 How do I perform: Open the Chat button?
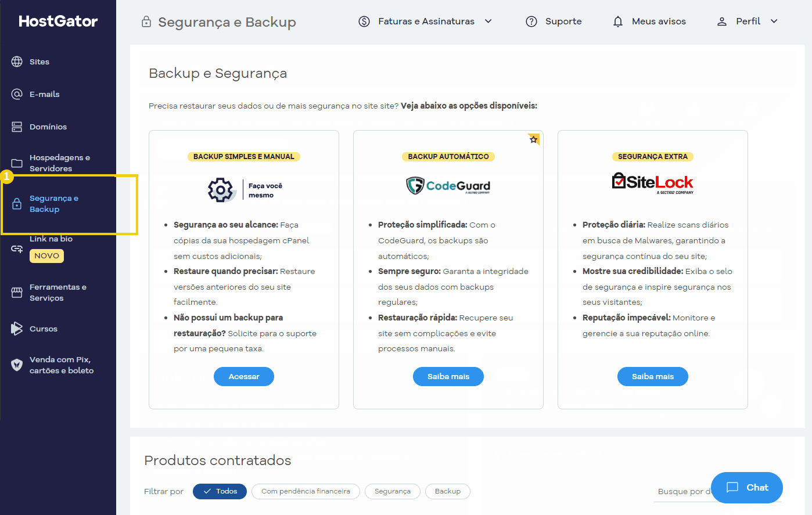point(747,488)
